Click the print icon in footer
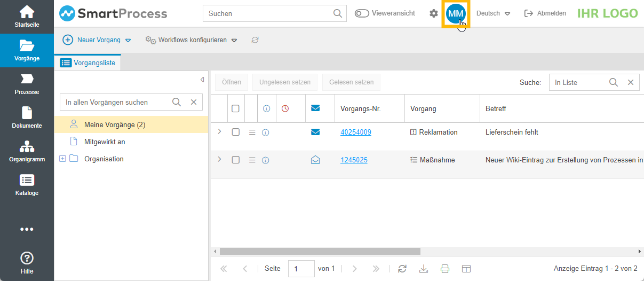The image size is (644, 281). (445, 269)
